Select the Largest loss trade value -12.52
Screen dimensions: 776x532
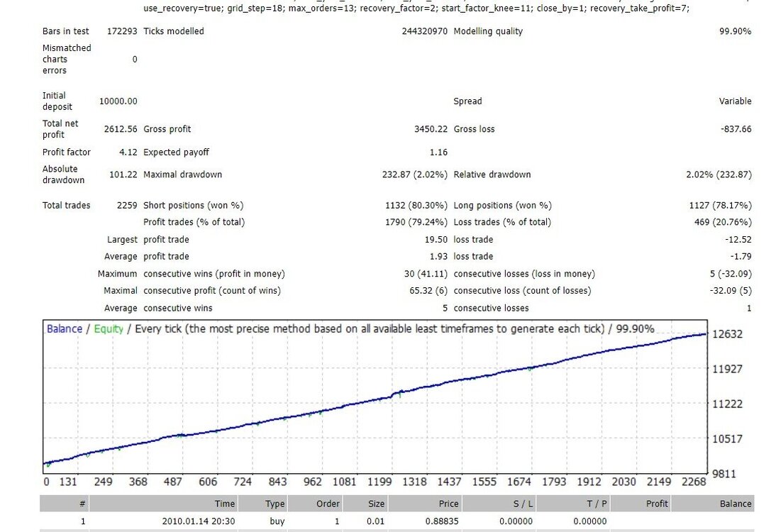point(738,240)
